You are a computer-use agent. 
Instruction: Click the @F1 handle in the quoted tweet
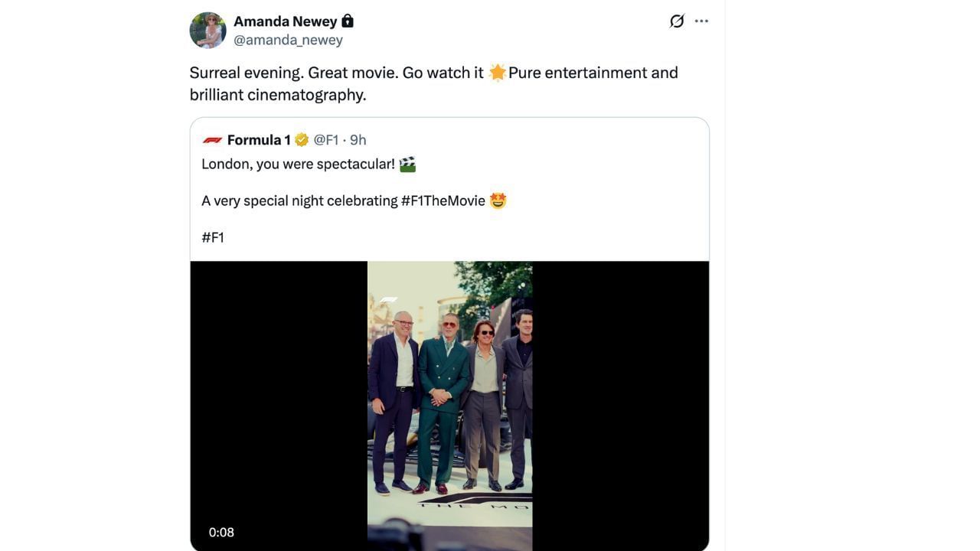coord(325,139)
